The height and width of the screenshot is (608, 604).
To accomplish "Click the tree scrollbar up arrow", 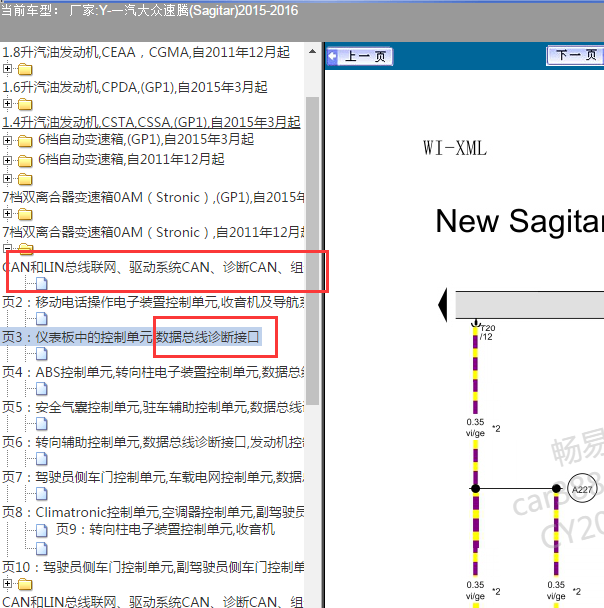I will pos(312,51).
